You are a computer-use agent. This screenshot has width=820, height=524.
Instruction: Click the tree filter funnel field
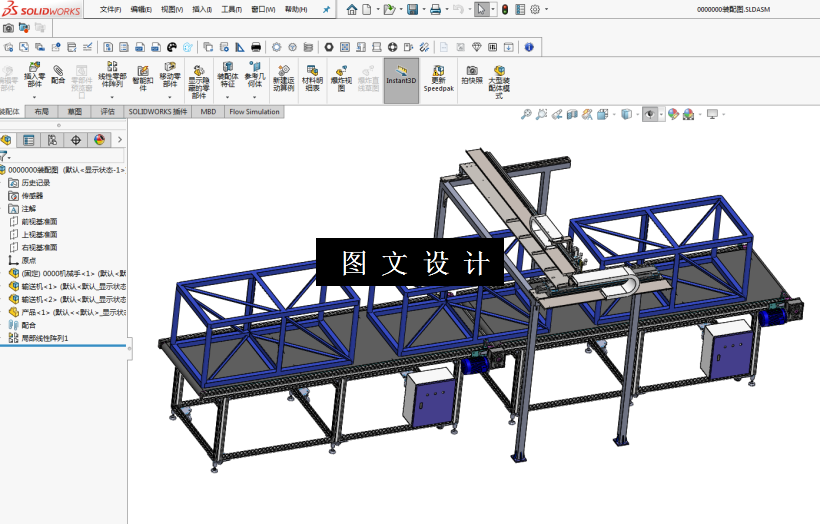click(x=62, y=156)
